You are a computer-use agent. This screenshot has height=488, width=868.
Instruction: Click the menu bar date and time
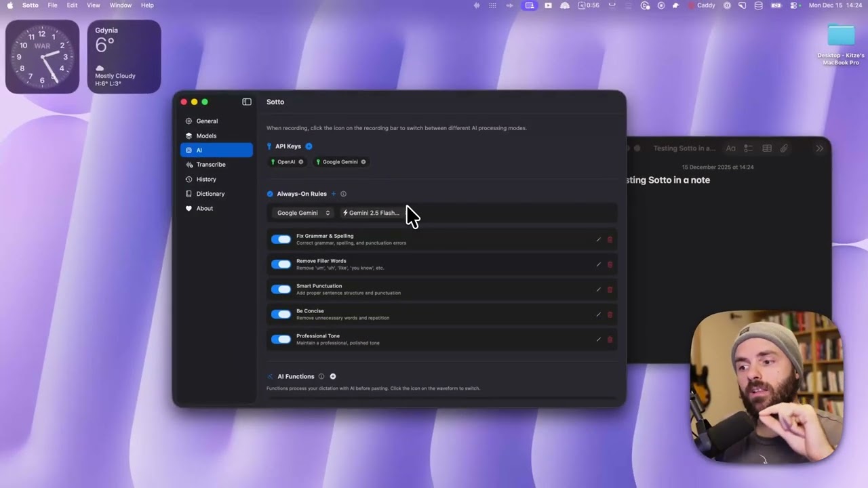point(835,5)
